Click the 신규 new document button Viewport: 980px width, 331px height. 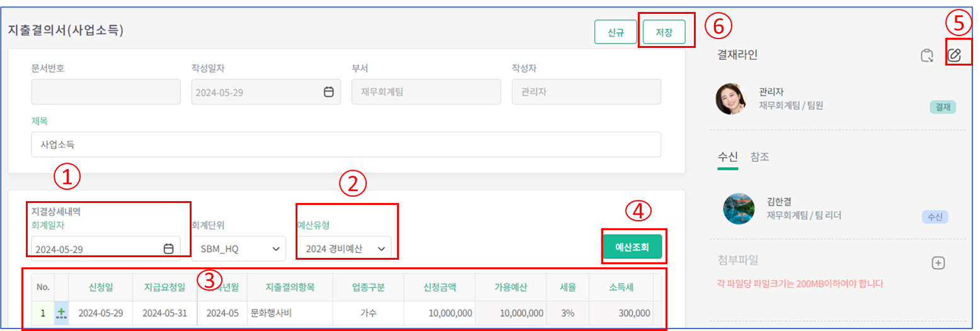coord(615,32)
